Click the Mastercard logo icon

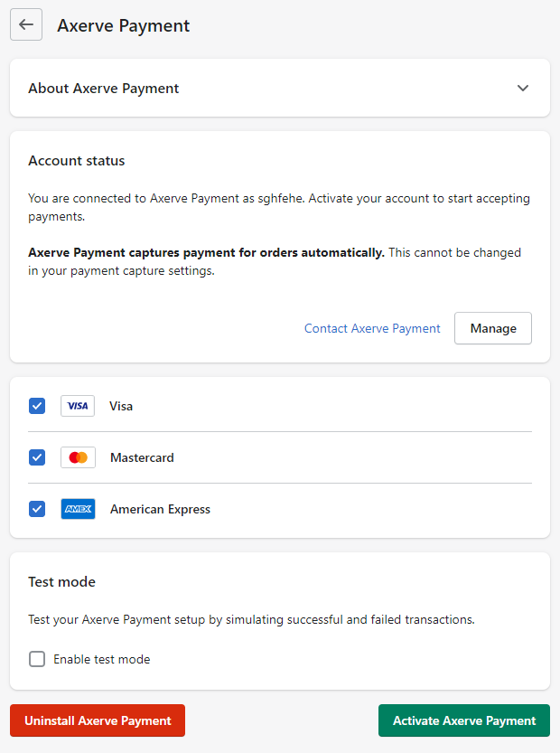pos(78,457)
